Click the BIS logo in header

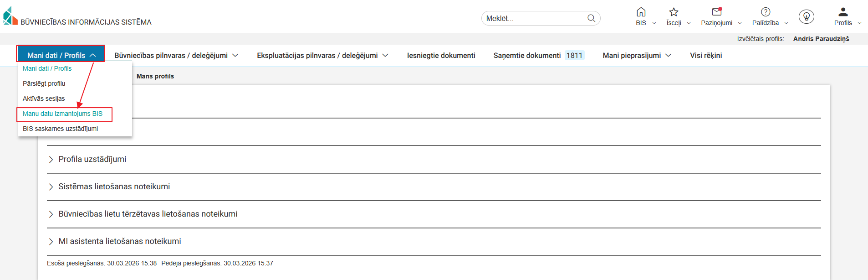(x=10, y=16)
